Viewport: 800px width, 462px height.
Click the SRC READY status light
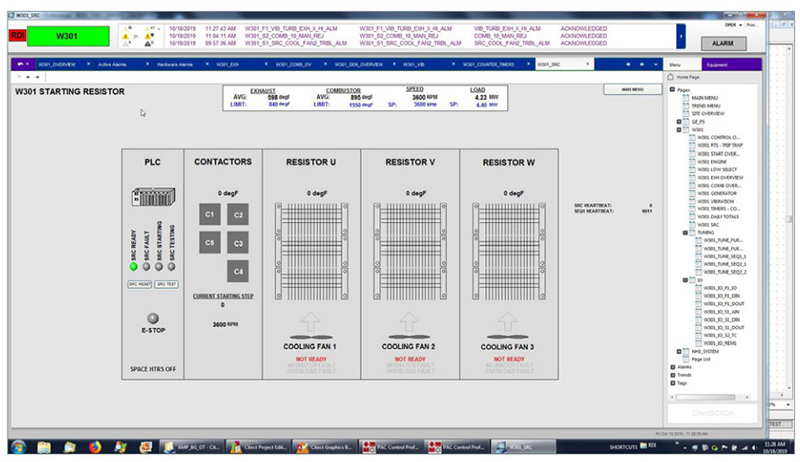click(134, 267)
